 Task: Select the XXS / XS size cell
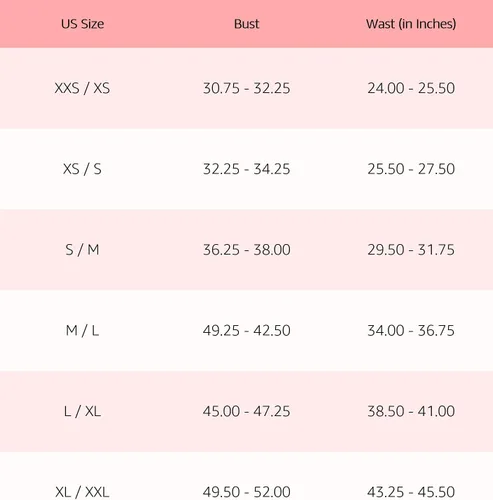82,88
